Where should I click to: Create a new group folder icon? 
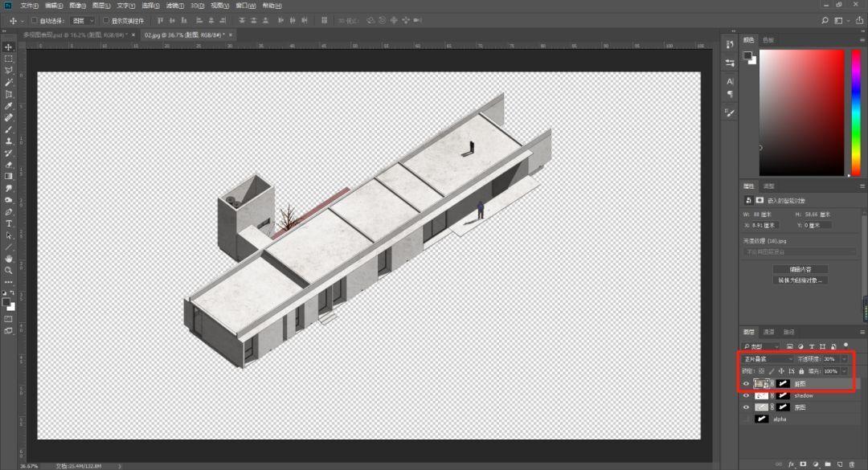pyautogui.click(x=828, y=464)
